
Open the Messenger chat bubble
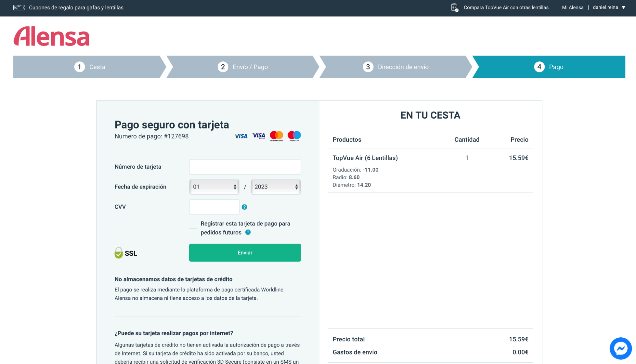[620, 348]
